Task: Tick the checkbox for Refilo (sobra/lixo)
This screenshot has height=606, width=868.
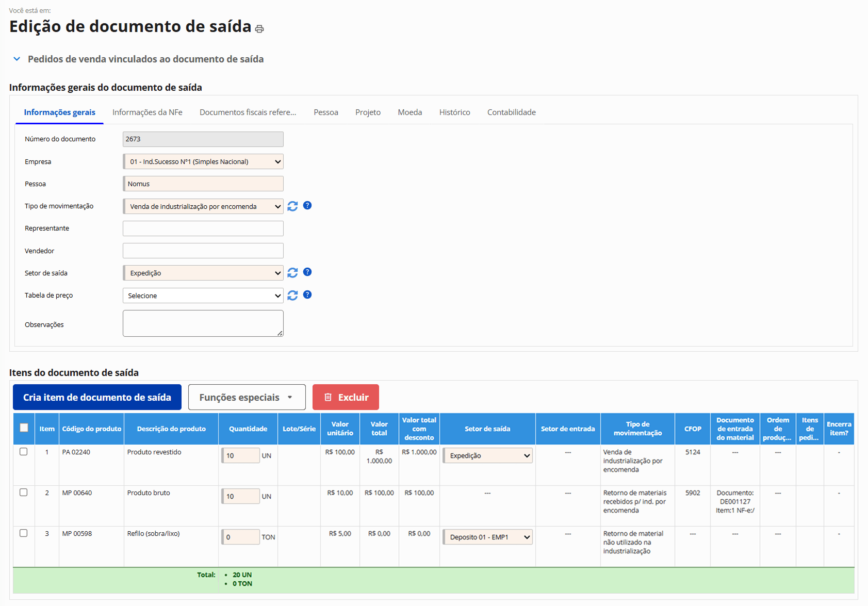Action: tap(24, 533)
